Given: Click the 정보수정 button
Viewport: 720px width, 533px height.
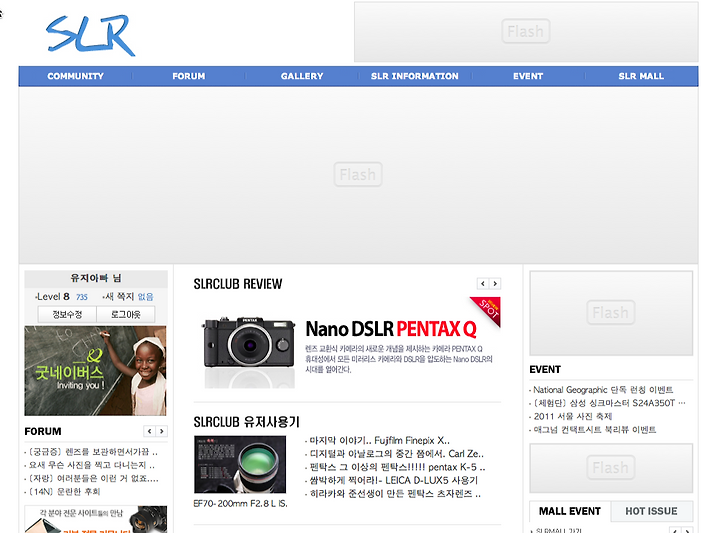Looking at the screenshot, I should tap(67, 314).
